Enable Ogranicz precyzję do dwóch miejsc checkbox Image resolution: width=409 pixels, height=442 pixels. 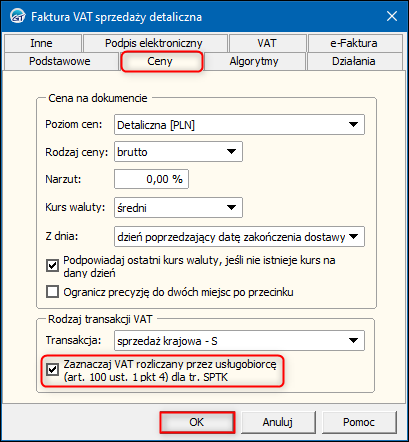52,292
